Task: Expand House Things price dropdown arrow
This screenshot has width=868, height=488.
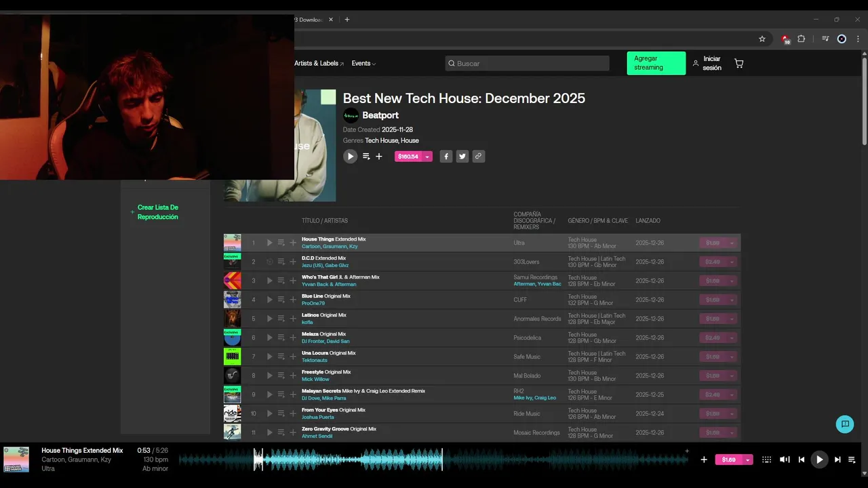Action: coord(732,243)
